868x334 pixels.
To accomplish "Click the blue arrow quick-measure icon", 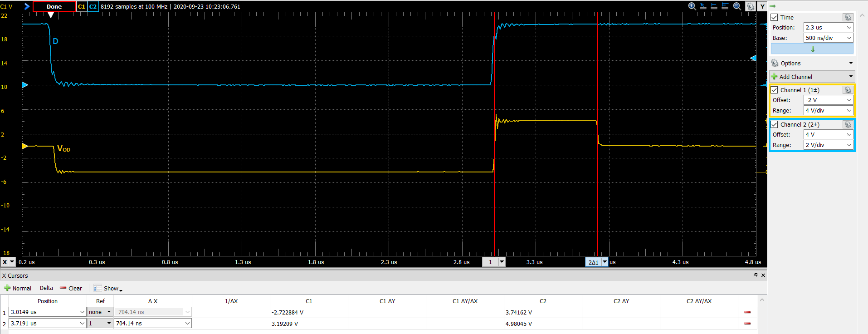I will [703, 6].
